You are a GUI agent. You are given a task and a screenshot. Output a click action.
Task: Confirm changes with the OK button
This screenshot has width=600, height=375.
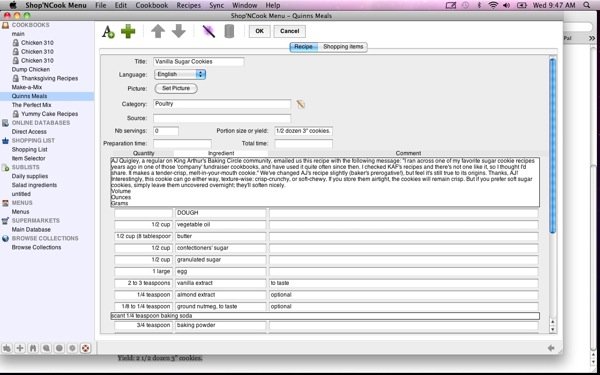point(259,31)
